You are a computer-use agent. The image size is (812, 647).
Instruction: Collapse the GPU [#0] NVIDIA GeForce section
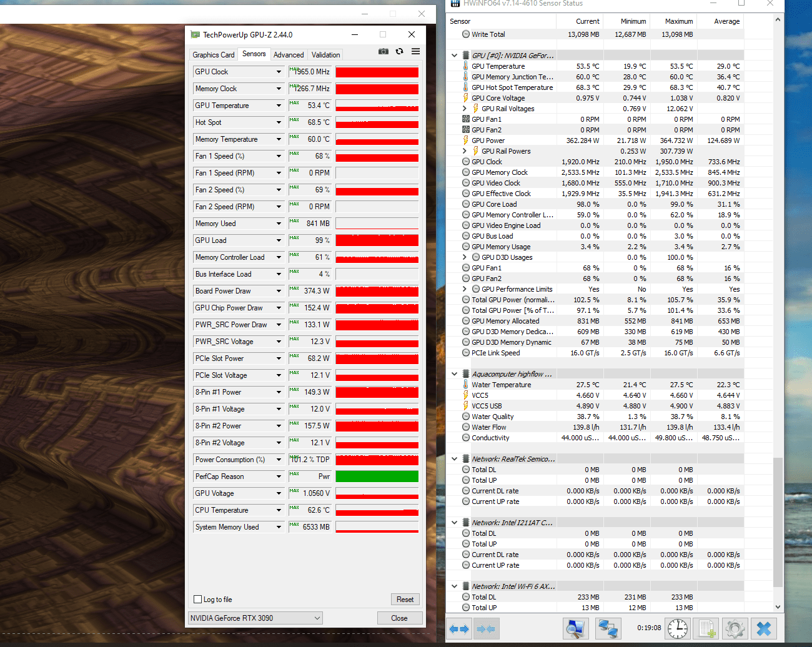pos(455,56)
